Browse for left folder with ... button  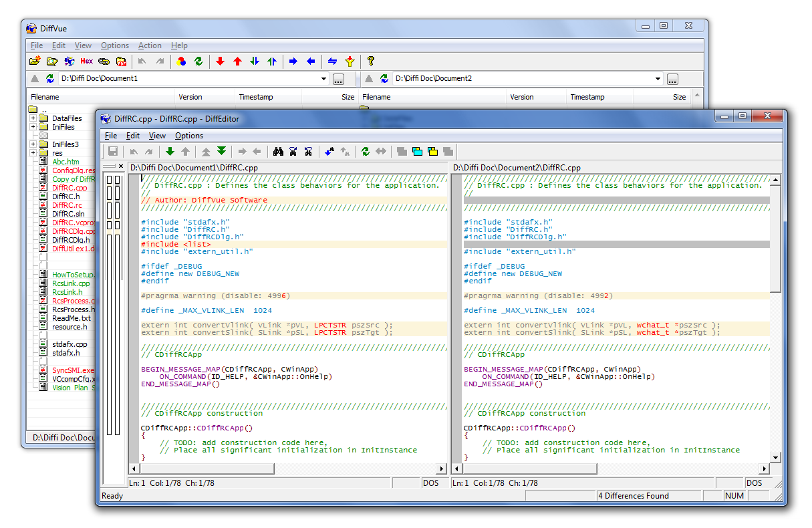(339, 80)
